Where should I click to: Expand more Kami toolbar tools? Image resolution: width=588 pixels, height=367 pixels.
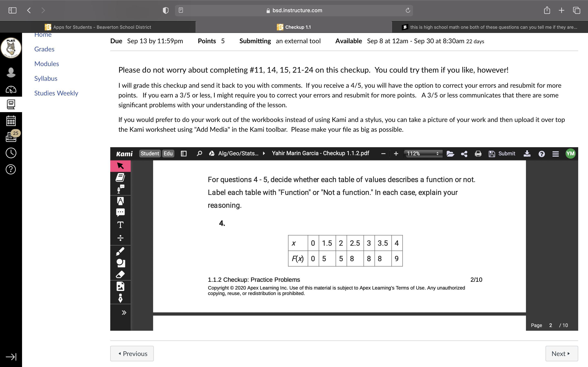pos(124,313)
